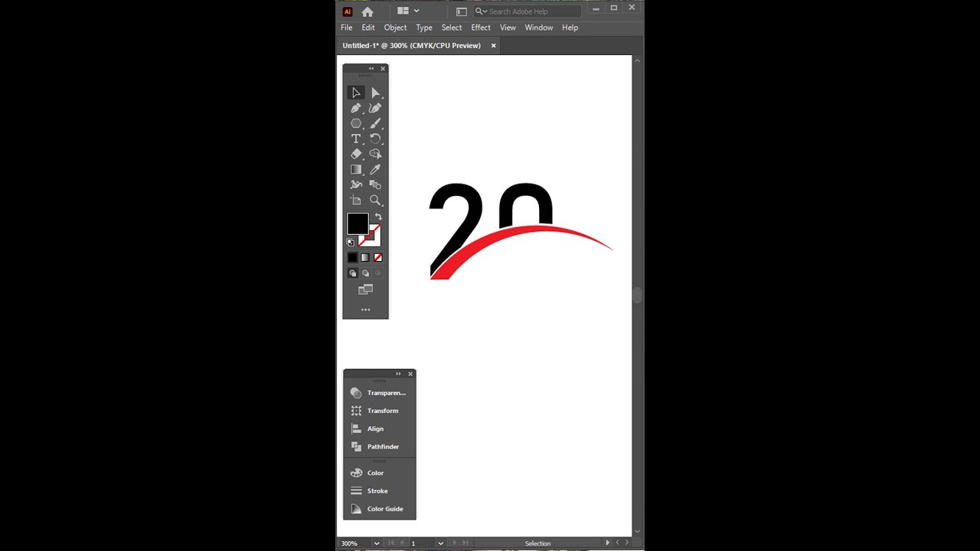Go to the Home screen icon
The height and width of the screenshot is (551, 980).
click(367, 11)
